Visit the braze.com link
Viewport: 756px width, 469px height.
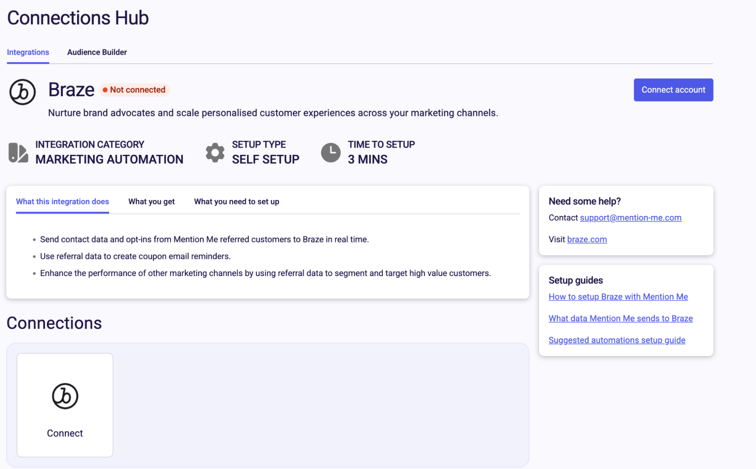(x=587, y=240)
